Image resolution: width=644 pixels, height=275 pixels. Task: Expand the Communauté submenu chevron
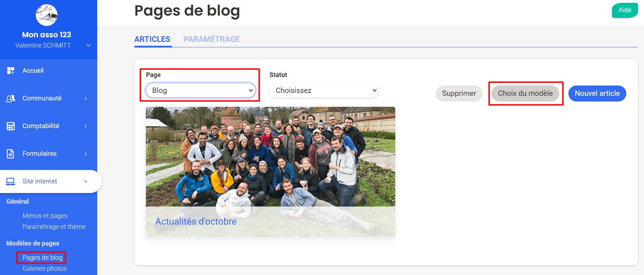tap(86, 98)
